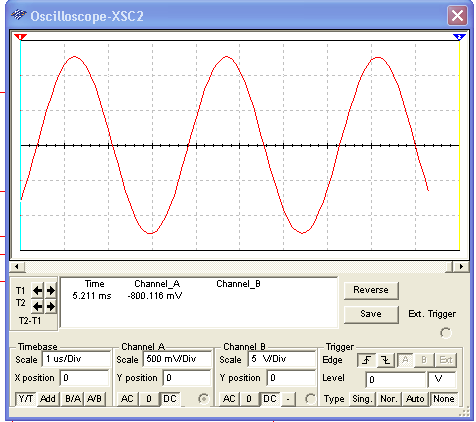Select rising edge trigger icon
Viewport: 476px width, 422px height.
click(367, 360)
